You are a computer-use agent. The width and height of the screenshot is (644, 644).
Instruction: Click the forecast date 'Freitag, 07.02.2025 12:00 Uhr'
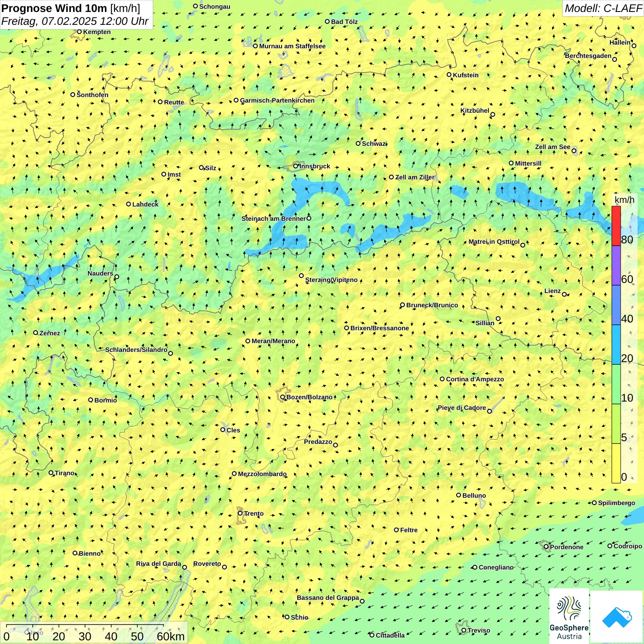pos(75,21)
